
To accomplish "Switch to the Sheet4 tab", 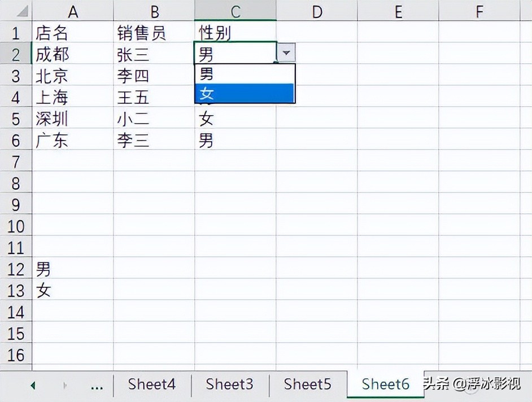I will (151, 384).
